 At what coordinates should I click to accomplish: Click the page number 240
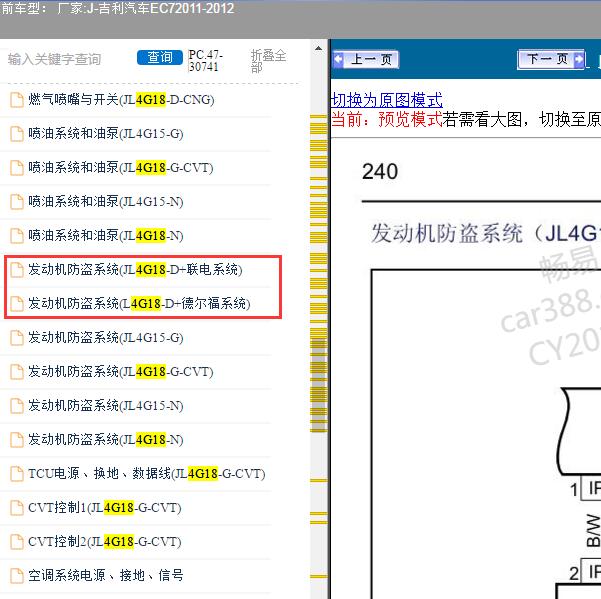pos(380,172)
